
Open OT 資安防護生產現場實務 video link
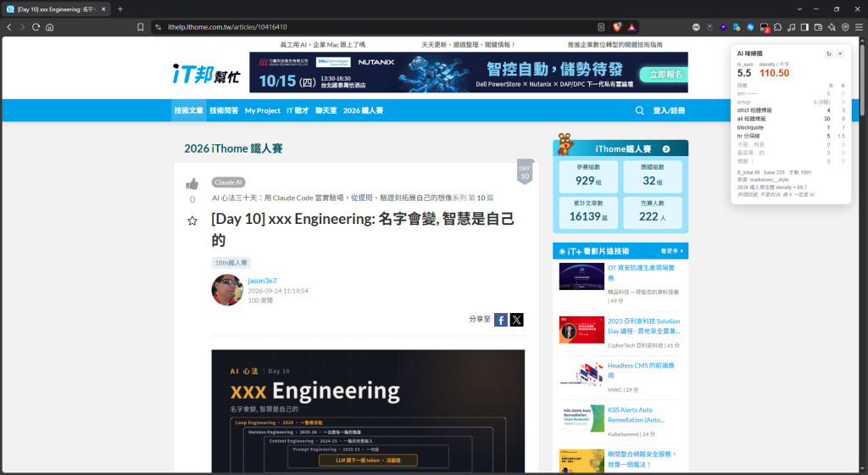[x=642, y=272]
